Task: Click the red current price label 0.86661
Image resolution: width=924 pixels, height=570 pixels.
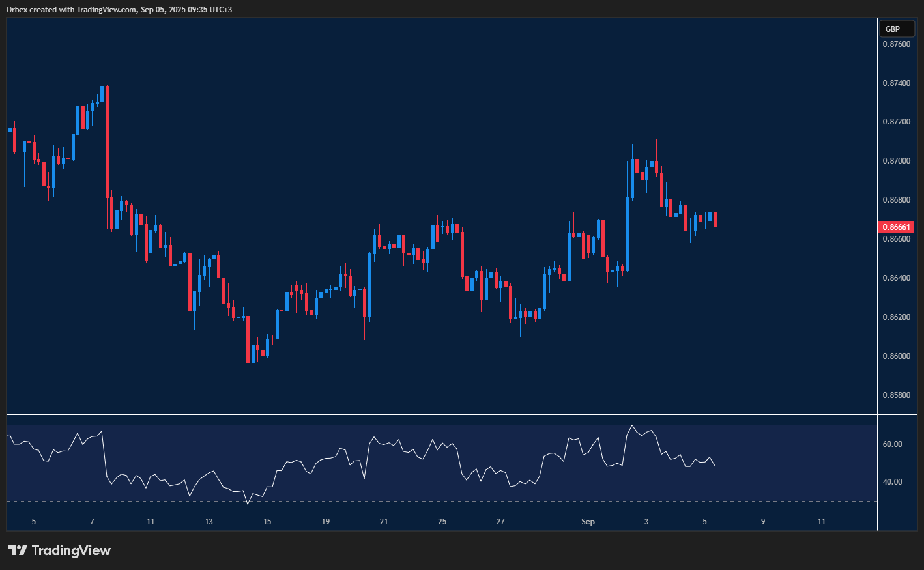Action: point(895,226)
